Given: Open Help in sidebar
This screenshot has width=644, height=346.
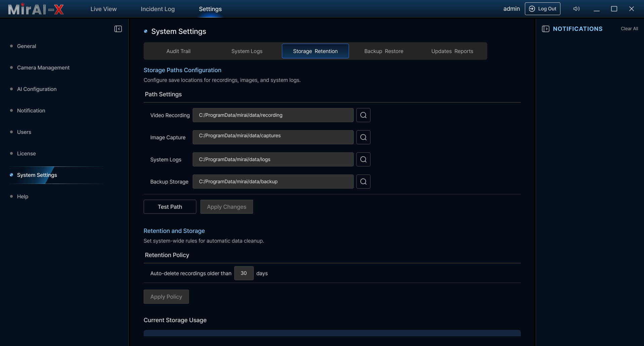Looking at the screenshot, I should coord(23,196).
